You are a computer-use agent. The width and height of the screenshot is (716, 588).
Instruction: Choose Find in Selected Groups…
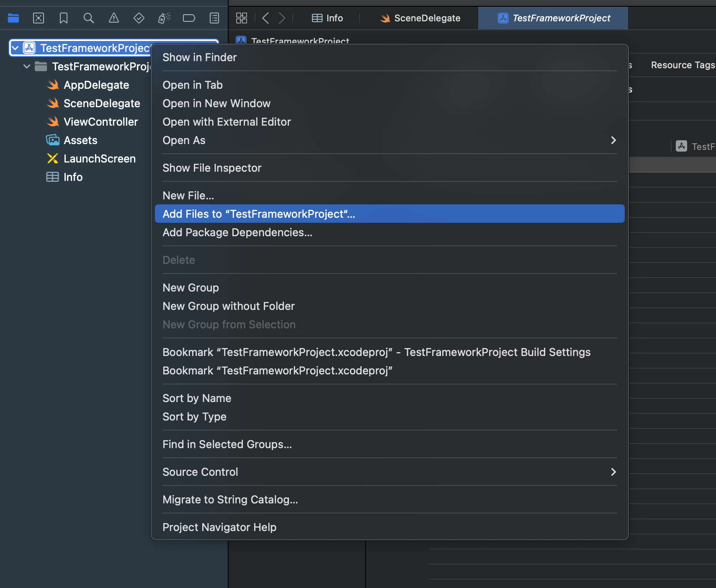point(390,444)
